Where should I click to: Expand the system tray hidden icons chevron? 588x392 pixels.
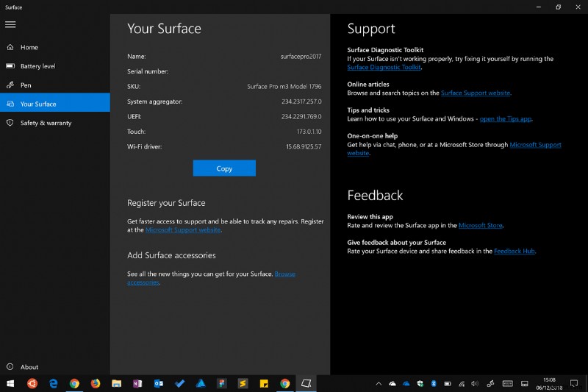pos(379,384)
